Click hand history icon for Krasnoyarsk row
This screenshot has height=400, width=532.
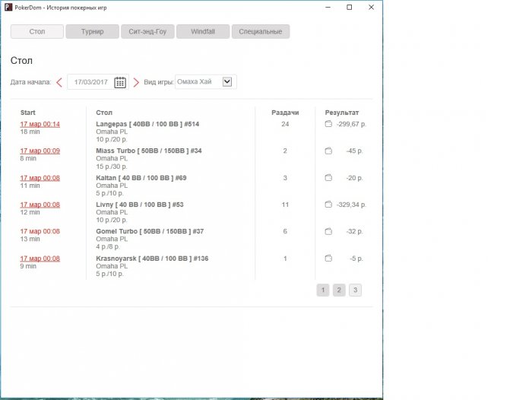[x=328, y=258]
